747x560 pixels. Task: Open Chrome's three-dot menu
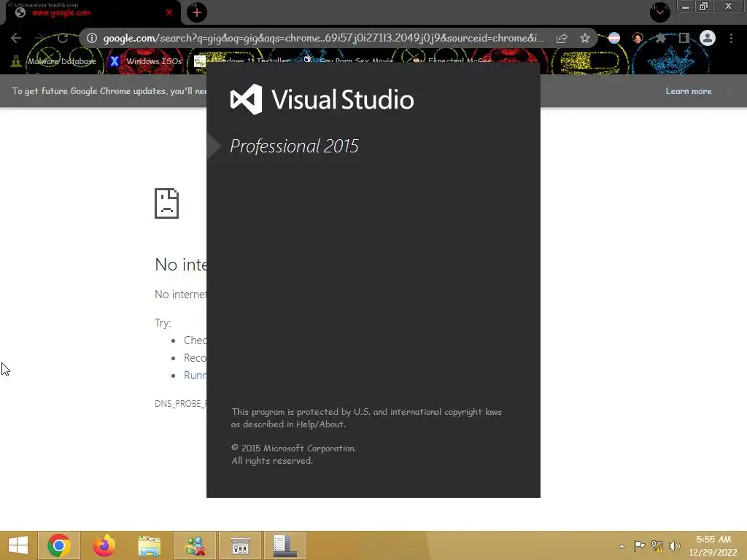(x=731, y=38)
